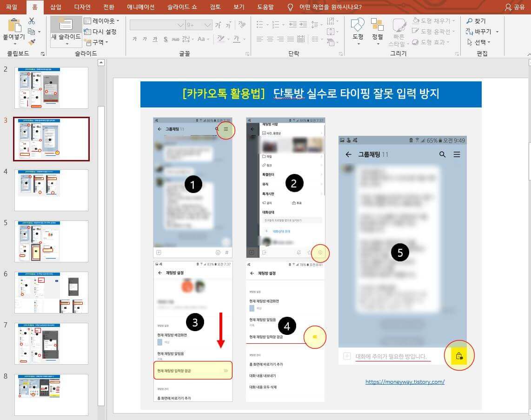Open the Select (선택) menu

point(478,42)
